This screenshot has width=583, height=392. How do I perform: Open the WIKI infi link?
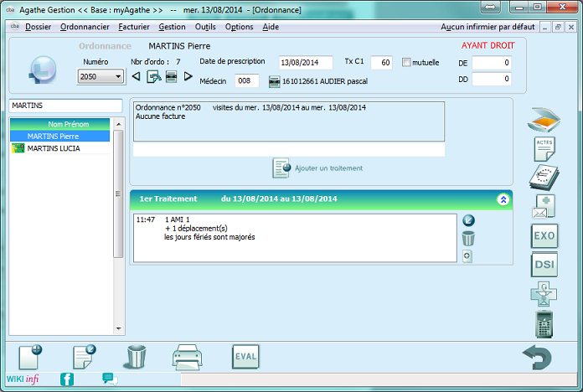[x=23, y=379]
